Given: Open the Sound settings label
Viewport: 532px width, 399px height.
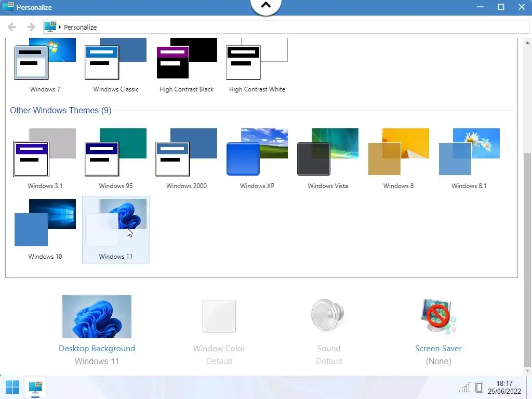Looking at the screenshot, I should coord(329,349).
